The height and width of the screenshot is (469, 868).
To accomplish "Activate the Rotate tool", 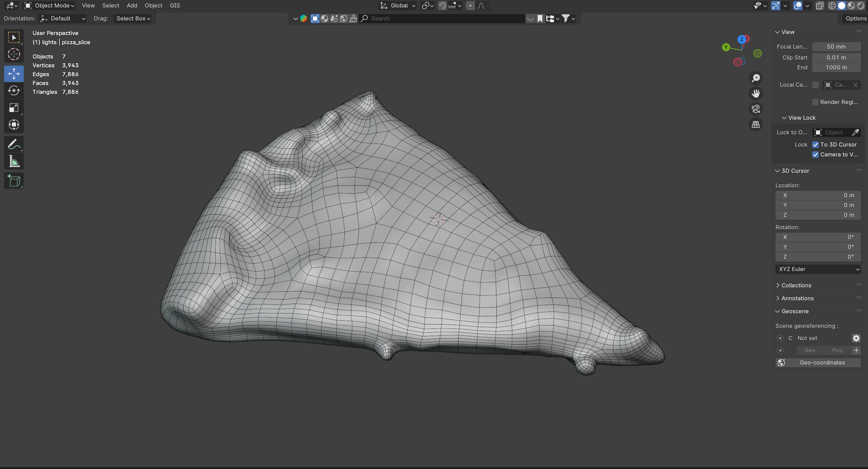I will [14, 90].
